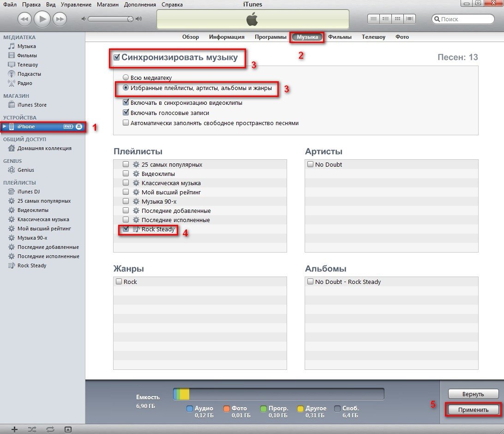Toggle Включать в синхронизацию видеоклипы checkbox
Viewport: 504px width, 434px height.
click(126, 102)
